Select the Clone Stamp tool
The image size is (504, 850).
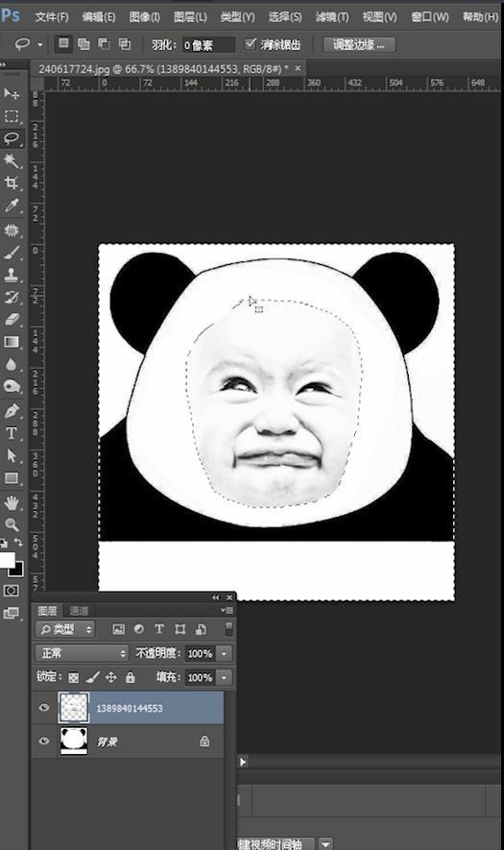(x=12, y=275)
